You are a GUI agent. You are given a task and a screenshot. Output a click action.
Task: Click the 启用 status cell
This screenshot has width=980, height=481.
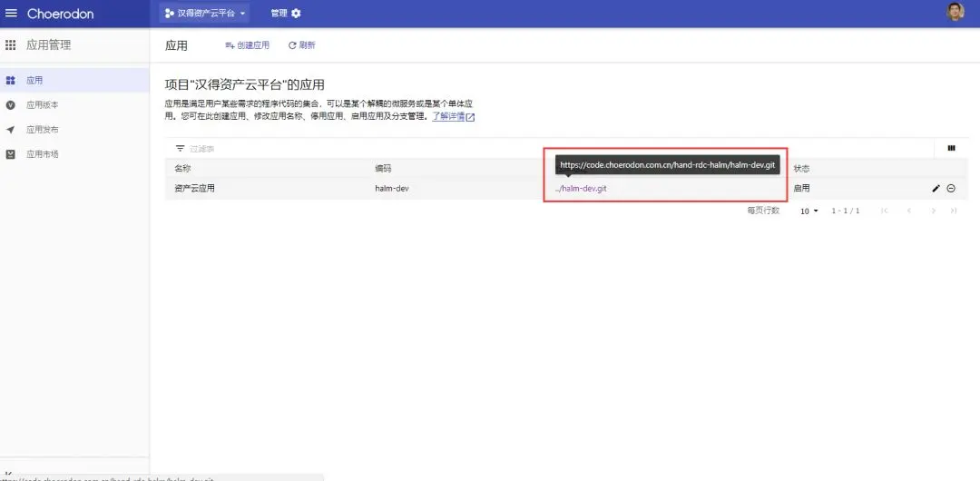[x=801, y=188]
